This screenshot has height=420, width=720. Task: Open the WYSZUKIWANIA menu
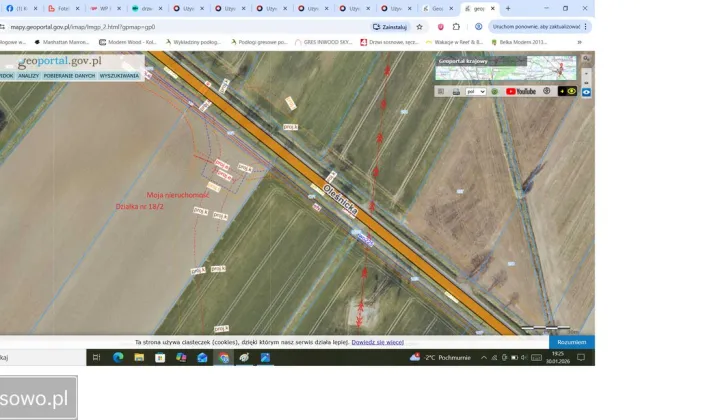tap(119, 76)
